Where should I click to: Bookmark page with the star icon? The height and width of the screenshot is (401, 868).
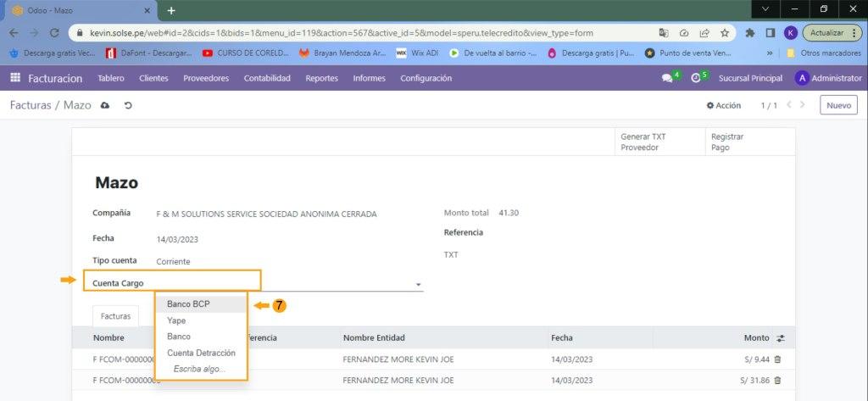(725, 33)
